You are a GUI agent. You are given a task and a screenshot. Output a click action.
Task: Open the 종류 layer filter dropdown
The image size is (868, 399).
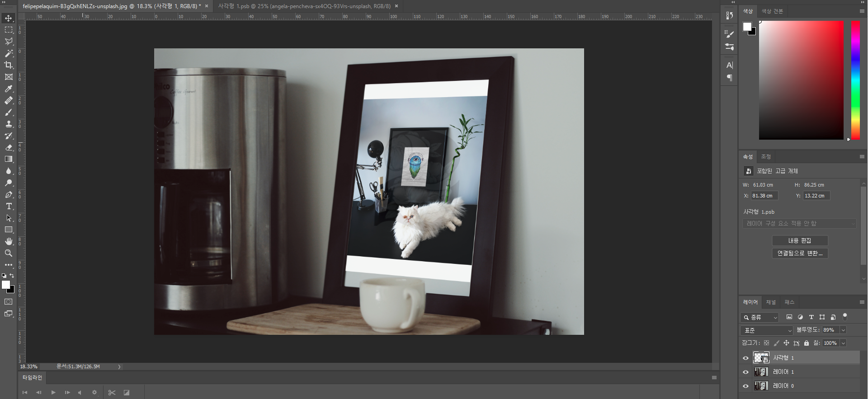(759, 317)
